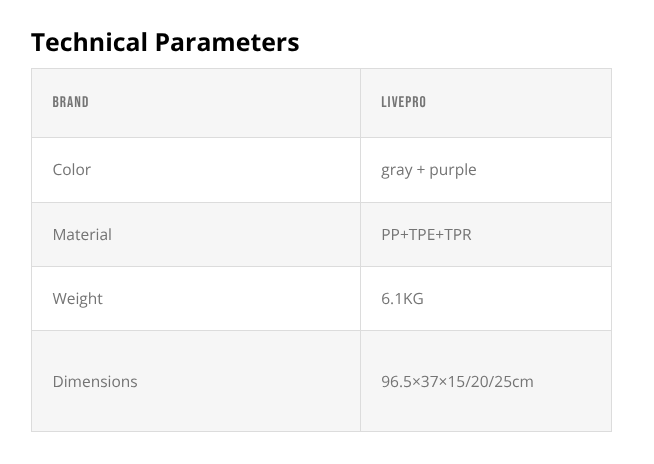Select the Material row label
This screenshot has height=464, width=654.
[82, 235]
